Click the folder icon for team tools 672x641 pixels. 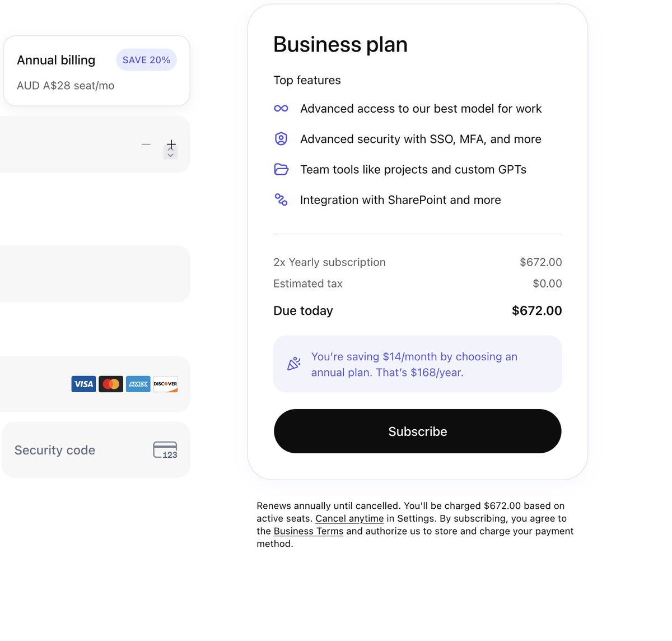click(281, 169)
